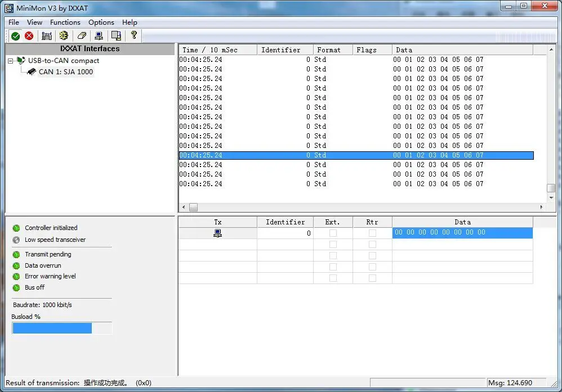Click the chip icon beside CAN 1

coord(32,72)
